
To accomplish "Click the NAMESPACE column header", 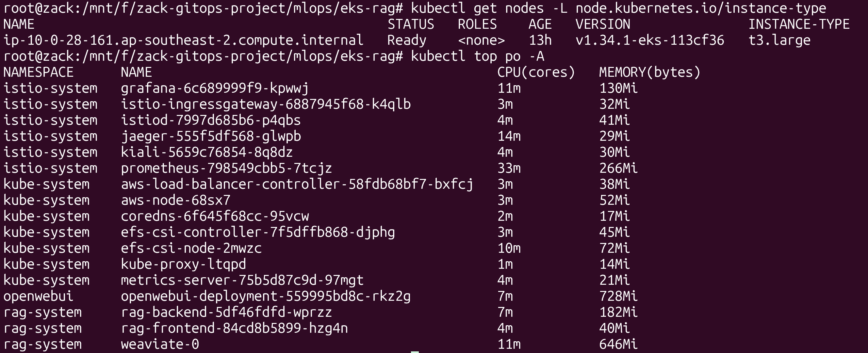I will (x=39, y=72).
